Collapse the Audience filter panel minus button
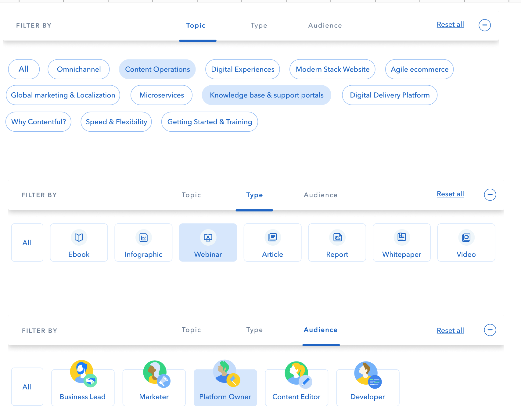This screenshot has width=521, height=420. [490, 330]
